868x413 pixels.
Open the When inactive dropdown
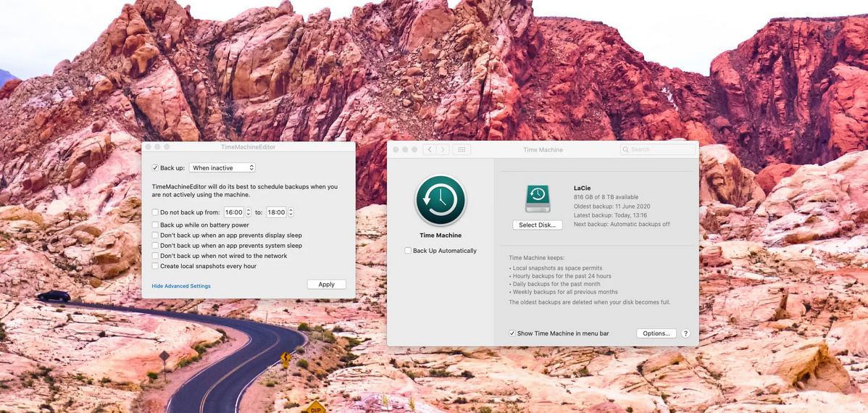tap(222, 168)
